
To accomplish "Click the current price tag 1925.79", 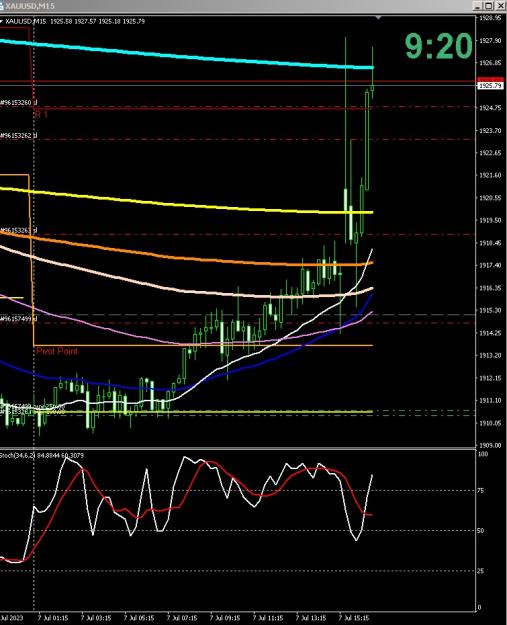I will tap(490, 85).
